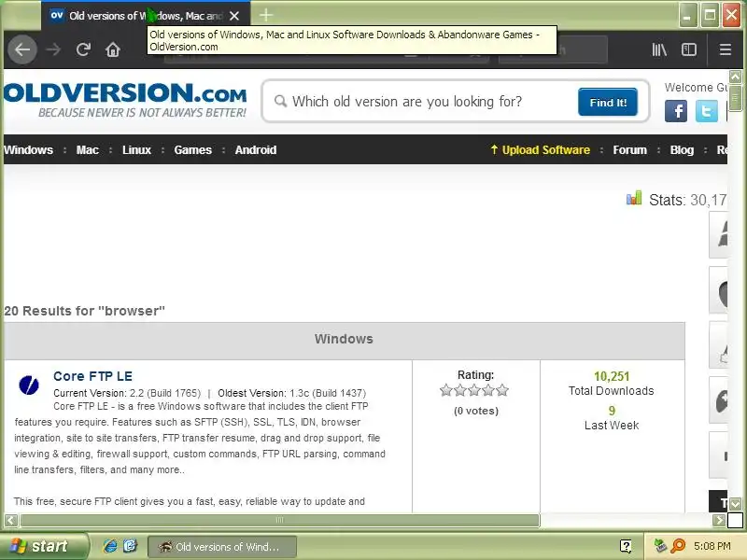Open the Blog link

click(x=682, y=150)
